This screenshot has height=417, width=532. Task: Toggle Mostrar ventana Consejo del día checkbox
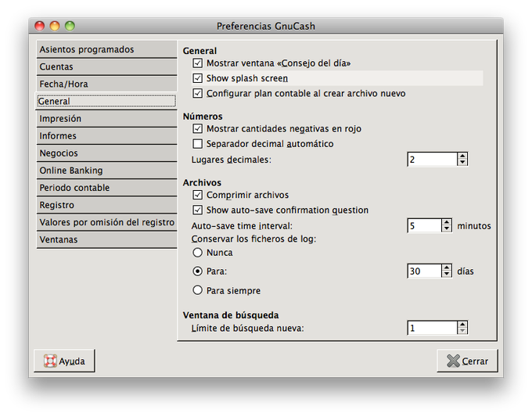[x=197, y=63]
